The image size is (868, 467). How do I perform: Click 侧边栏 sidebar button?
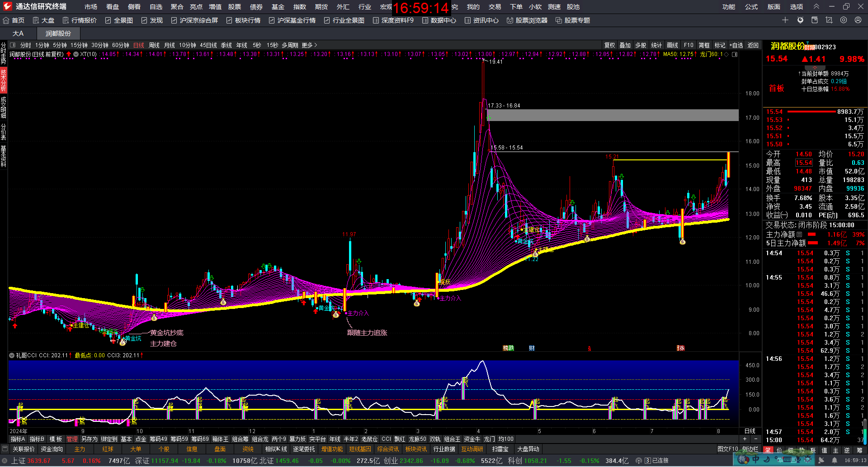click(x=750, y=449)
